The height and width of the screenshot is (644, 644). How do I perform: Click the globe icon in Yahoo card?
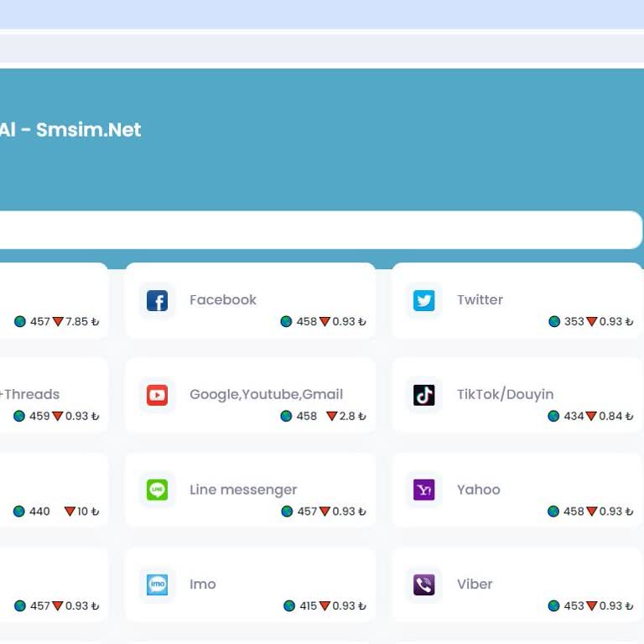553,512
